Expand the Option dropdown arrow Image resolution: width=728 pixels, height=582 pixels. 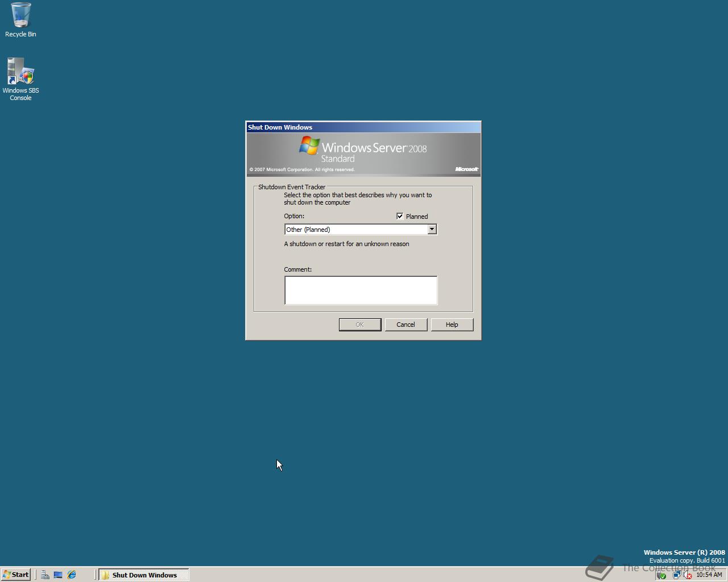432,229
